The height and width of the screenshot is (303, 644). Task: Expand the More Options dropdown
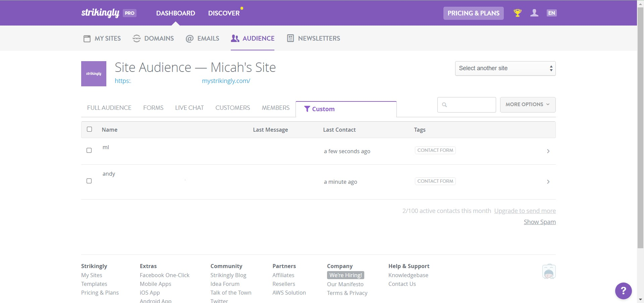(x=527, y=104)
